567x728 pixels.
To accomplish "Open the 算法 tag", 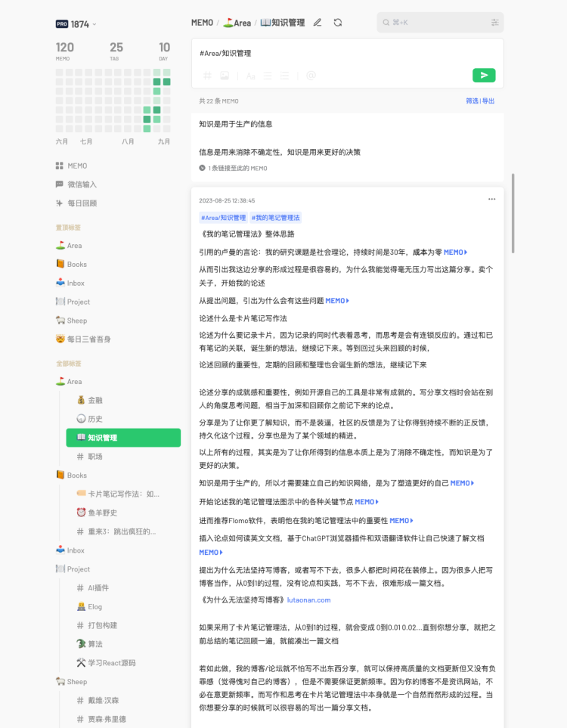I will click(90, 644).
